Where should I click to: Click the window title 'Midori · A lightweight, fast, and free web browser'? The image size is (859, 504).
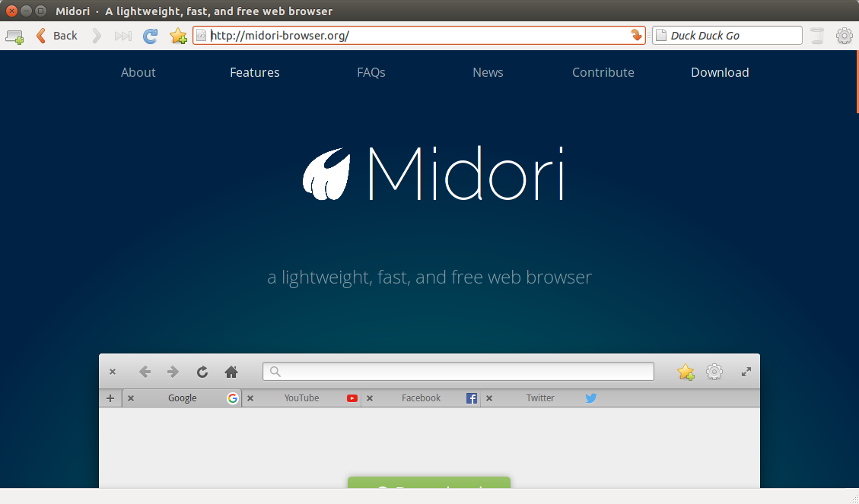point(194,11)
